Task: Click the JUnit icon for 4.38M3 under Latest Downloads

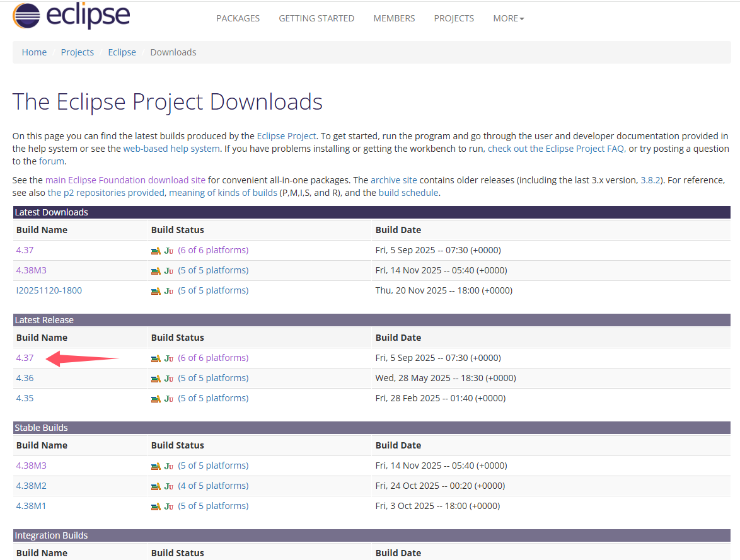Action: tap(169, 271)
